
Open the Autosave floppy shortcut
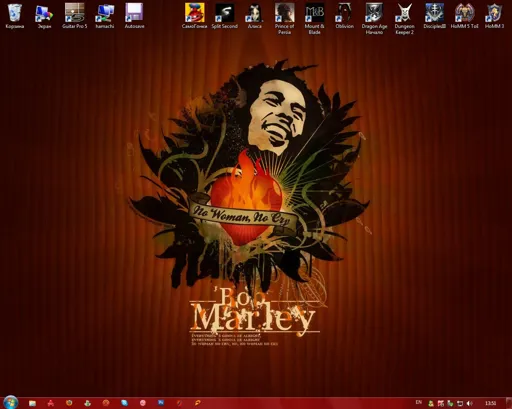coord(134,16)
